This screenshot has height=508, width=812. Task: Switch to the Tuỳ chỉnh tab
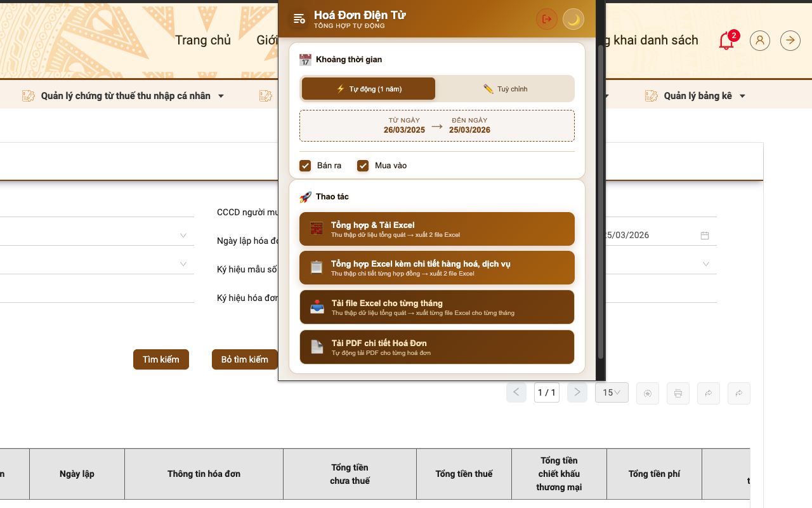[505, 89]
